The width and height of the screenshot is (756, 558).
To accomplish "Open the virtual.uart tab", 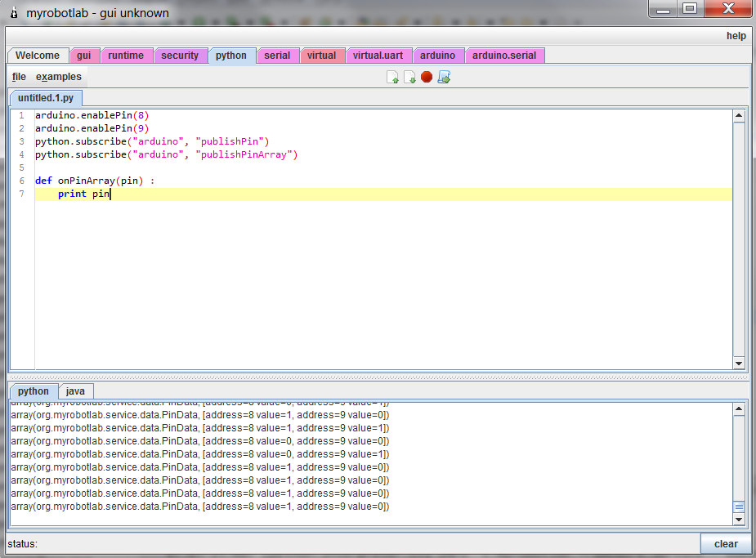I will click(x=378, y=56).
